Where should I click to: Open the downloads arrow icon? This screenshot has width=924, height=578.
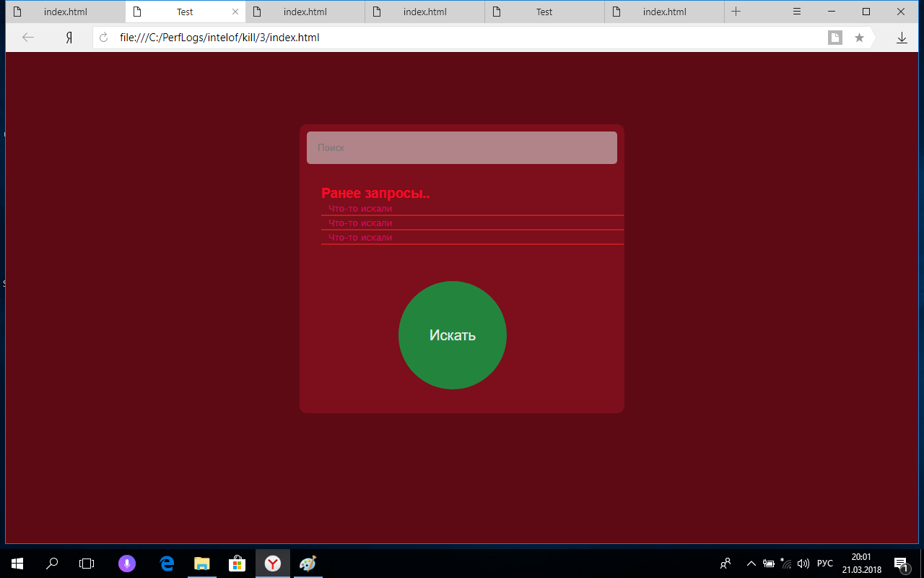[x=902, y=38]
